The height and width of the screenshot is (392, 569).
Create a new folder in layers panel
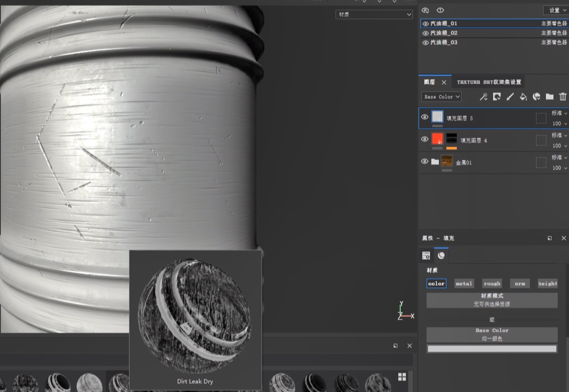click(x=550, y=97)
